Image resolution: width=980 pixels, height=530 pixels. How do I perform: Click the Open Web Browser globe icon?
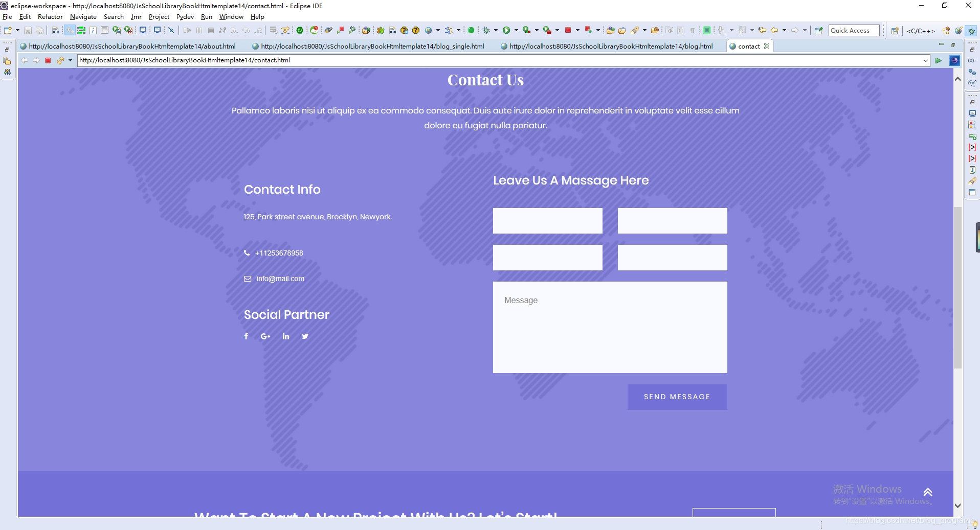pos(429,31)
